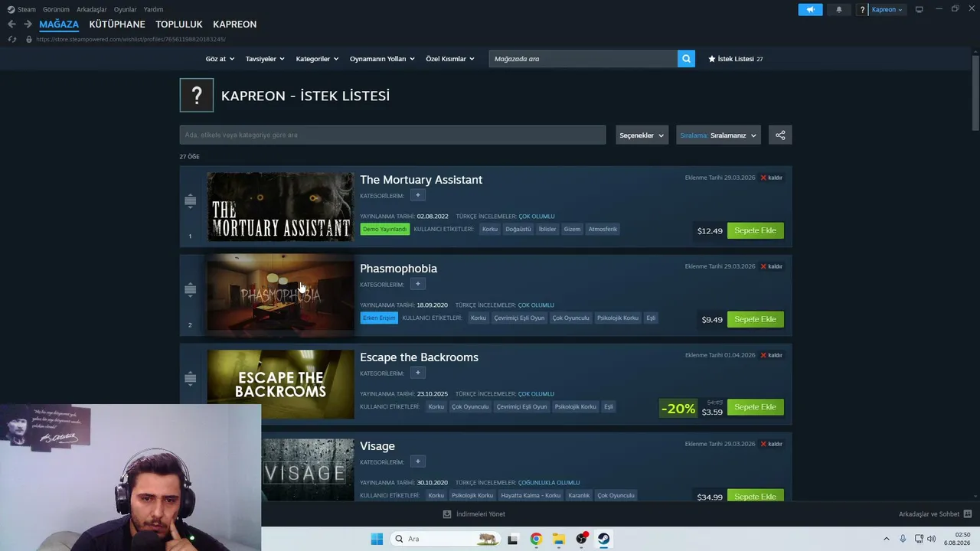
Task: Click the taskbar volume icon
Action: coord(932,539)
